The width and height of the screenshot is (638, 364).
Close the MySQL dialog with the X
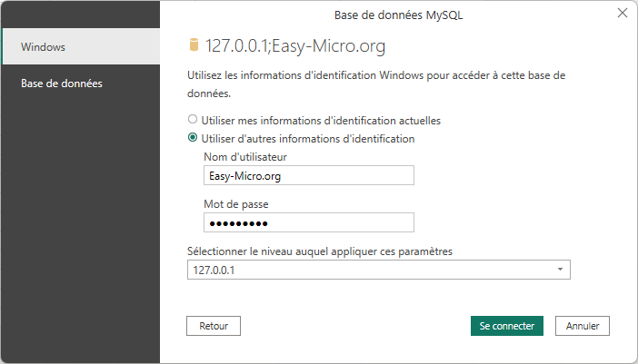pyautogui.click(x=623, y=14)
